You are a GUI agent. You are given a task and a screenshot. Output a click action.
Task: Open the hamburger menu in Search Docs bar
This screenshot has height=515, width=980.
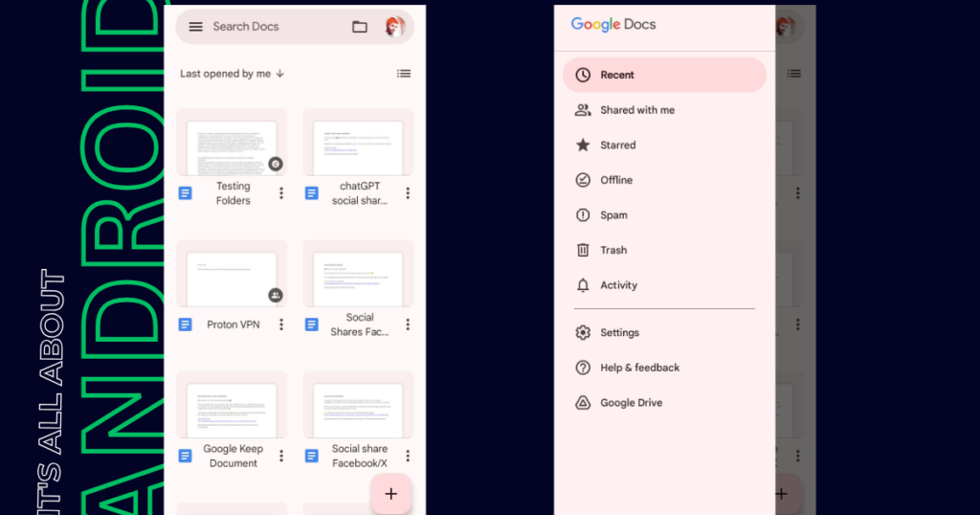click(x=195, y=27)
